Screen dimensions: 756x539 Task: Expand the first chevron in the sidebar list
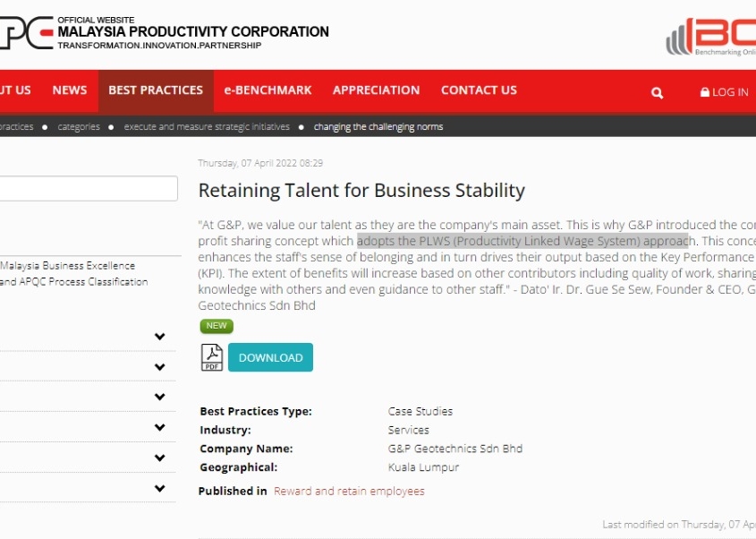coord(159,337)
